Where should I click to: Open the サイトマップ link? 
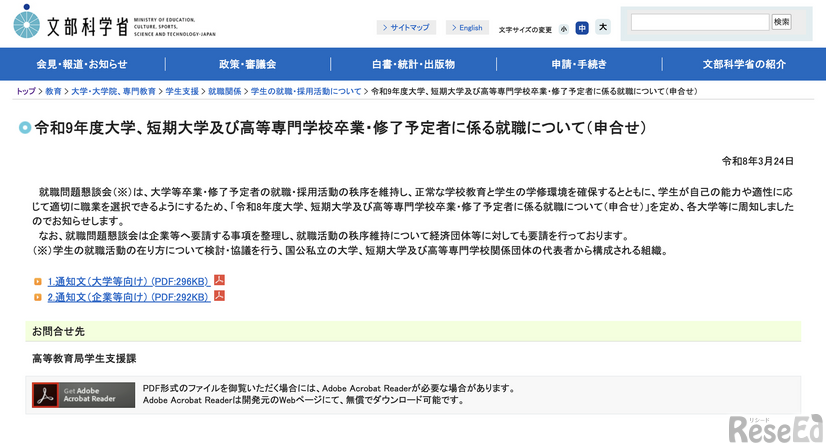(x=406, y=27)
